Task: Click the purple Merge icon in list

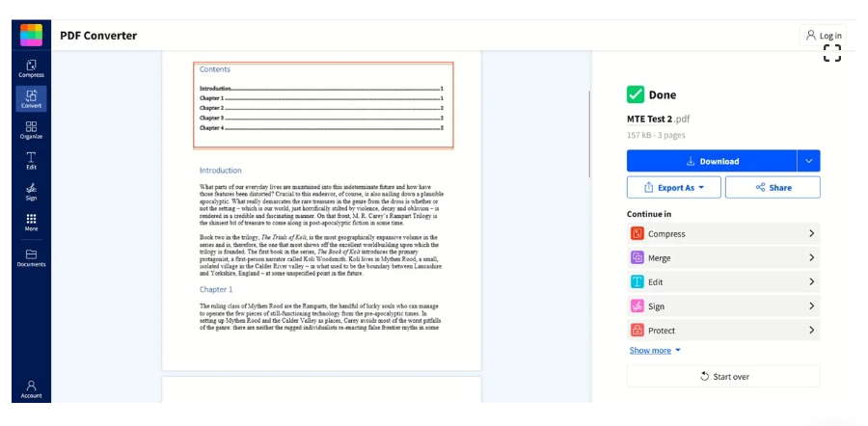Action: (637, 257)
